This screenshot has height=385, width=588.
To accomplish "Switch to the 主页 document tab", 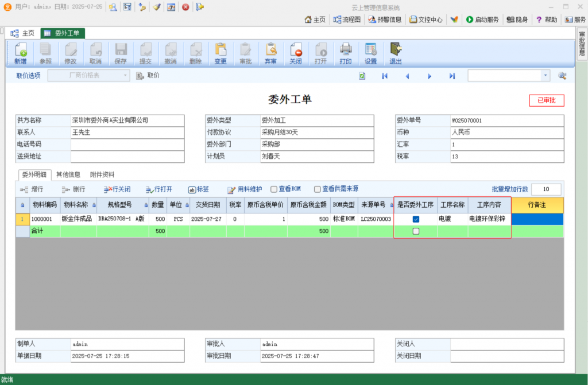I will pyautogui.click(x=22, y=33).
